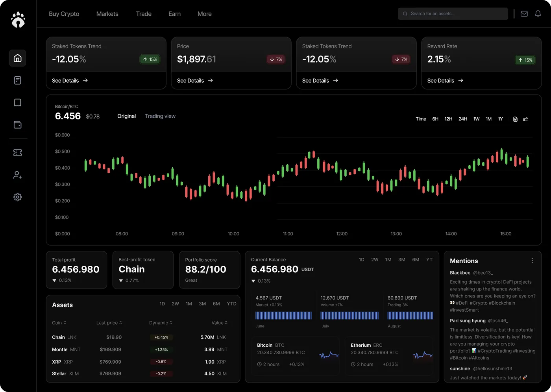Click the search assets input field
This screenshot has width=551, height=392.
click(453, 14)
